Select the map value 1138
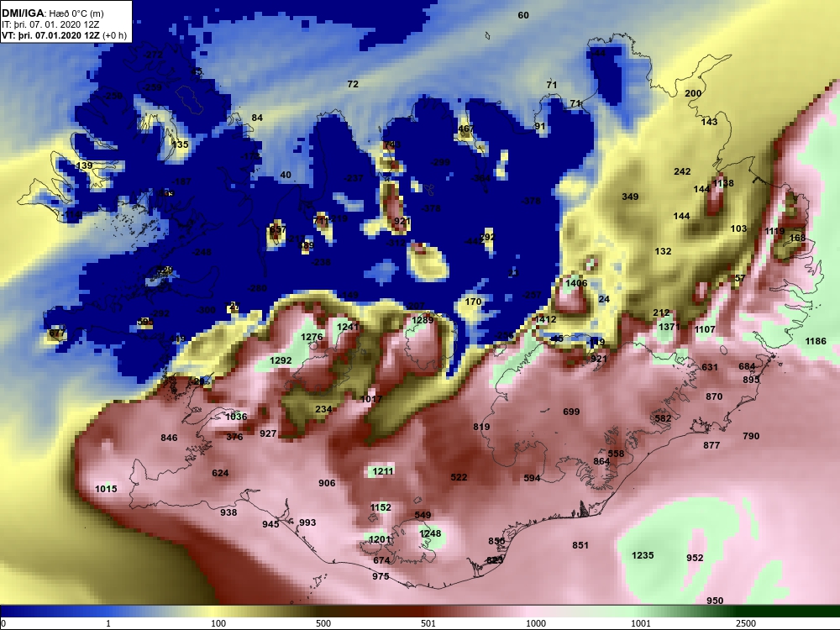This screenshot has width=840, height=630. pos(723,183)
